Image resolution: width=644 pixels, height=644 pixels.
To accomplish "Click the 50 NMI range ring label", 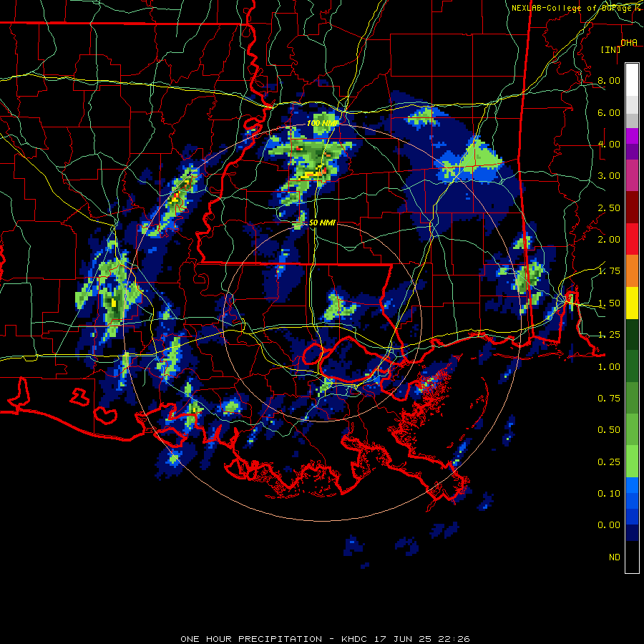I will [322, 223].
